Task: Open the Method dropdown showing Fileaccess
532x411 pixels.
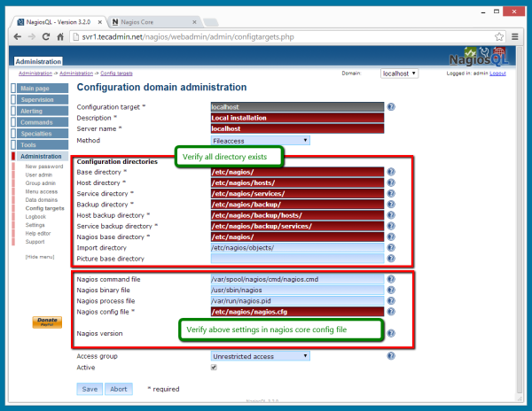Action: 260,140
